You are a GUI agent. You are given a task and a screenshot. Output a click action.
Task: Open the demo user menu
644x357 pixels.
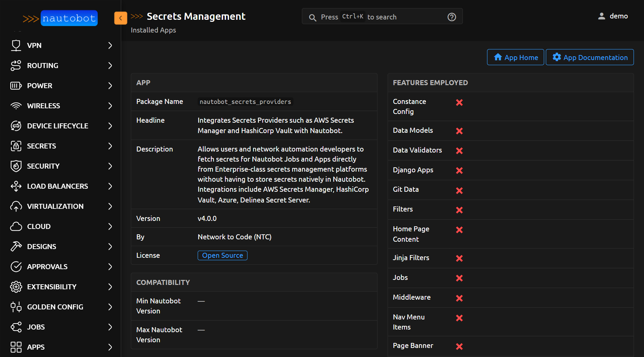pyautogui.click(x=613, y=16)
